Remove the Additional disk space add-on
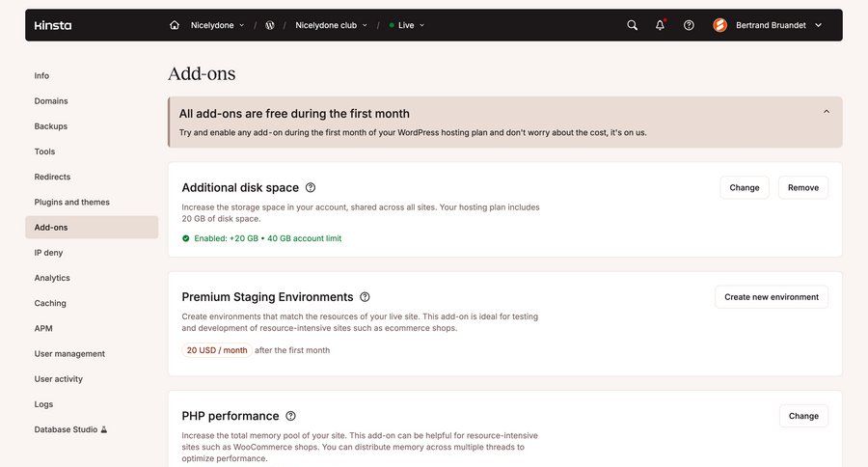 (803, 188)
